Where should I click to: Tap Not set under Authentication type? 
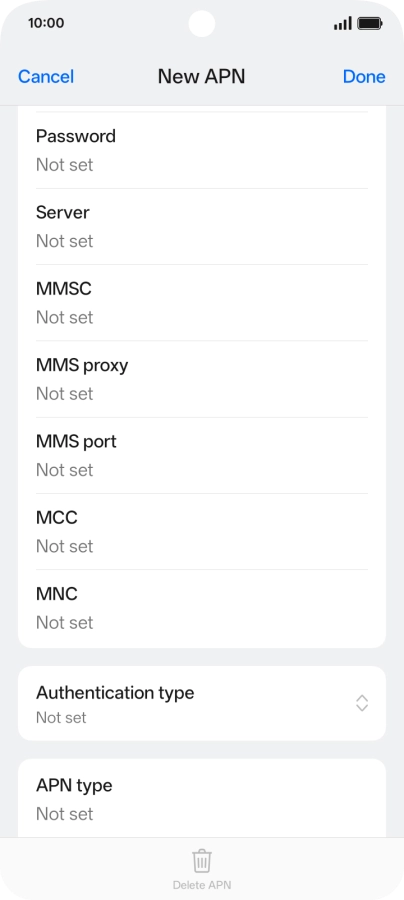[x=61, y=717]
